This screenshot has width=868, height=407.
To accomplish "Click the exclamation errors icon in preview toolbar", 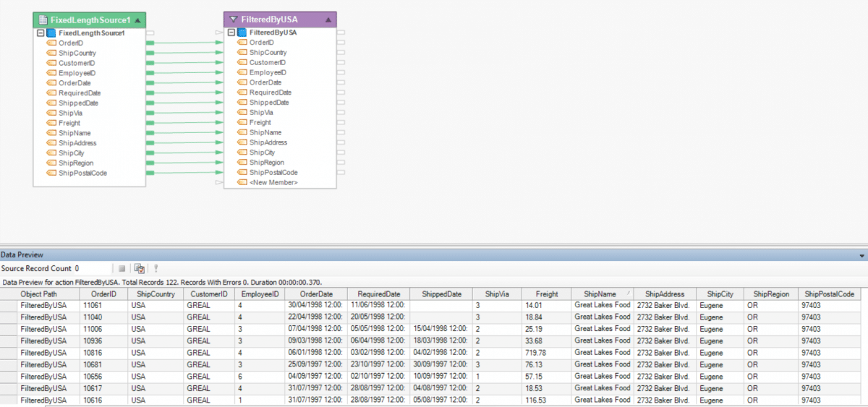I will (156, 268).
